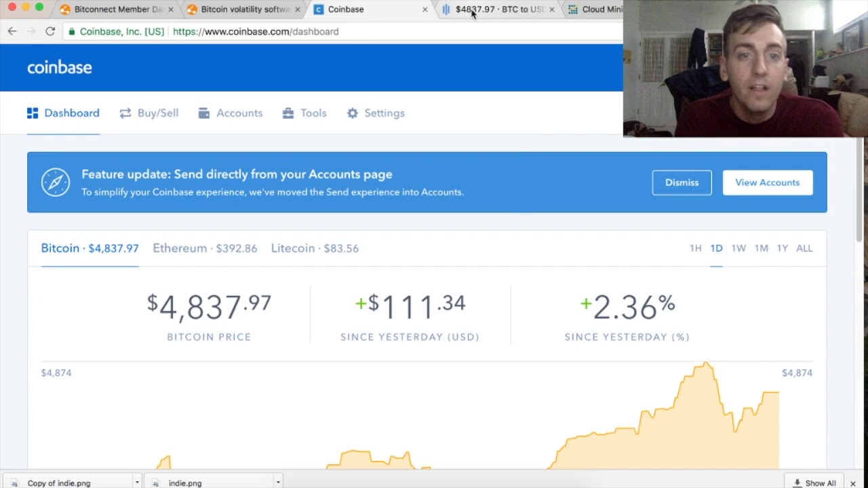Go back with the browser back arrow

(x=12, y=31)
